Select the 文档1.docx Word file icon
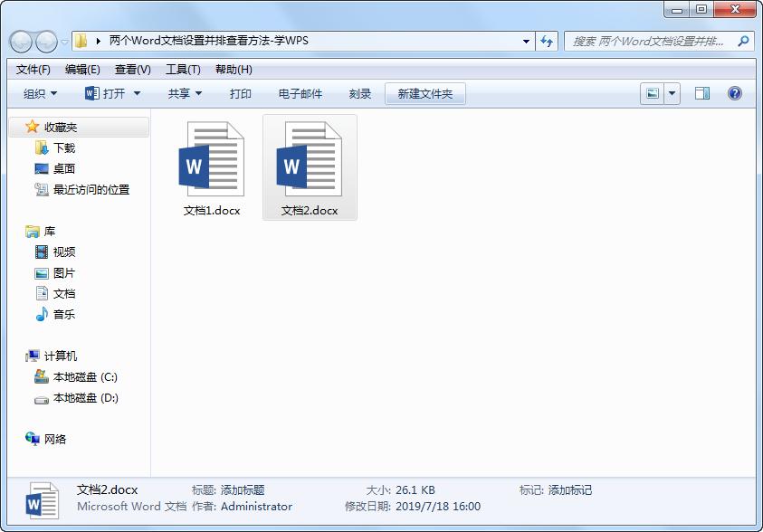Viewport: 763px width, 532px height. [212, 159]
